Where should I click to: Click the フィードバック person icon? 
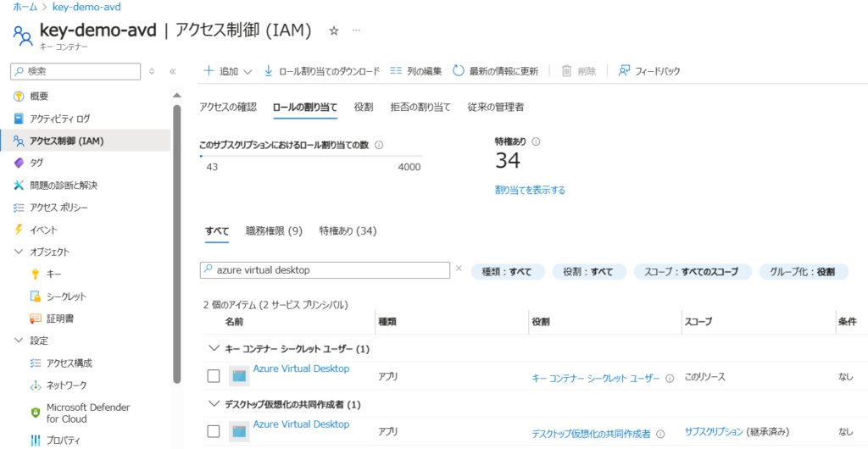point(625,71)
